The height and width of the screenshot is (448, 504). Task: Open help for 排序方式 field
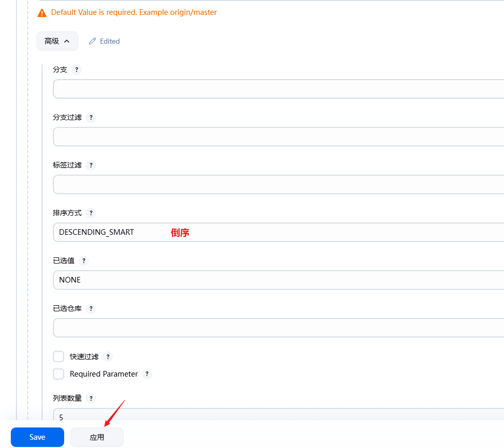click(91, 213)
